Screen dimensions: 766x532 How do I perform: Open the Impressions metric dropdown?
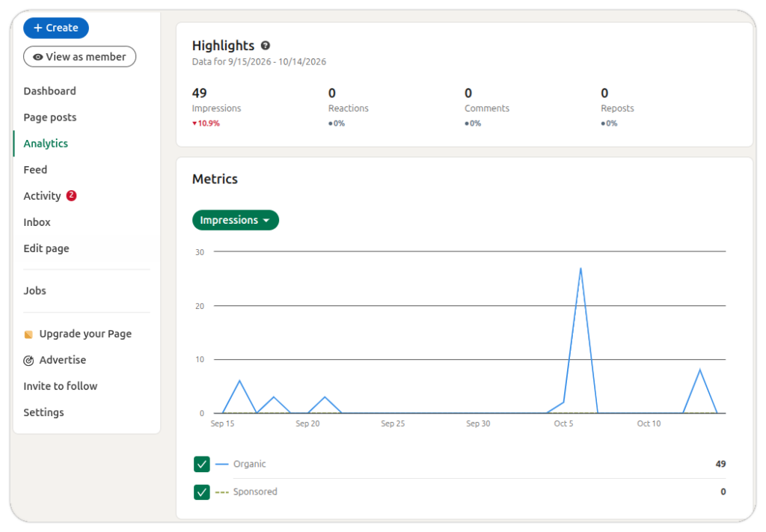pyautogui.click(x=236, y=220)
